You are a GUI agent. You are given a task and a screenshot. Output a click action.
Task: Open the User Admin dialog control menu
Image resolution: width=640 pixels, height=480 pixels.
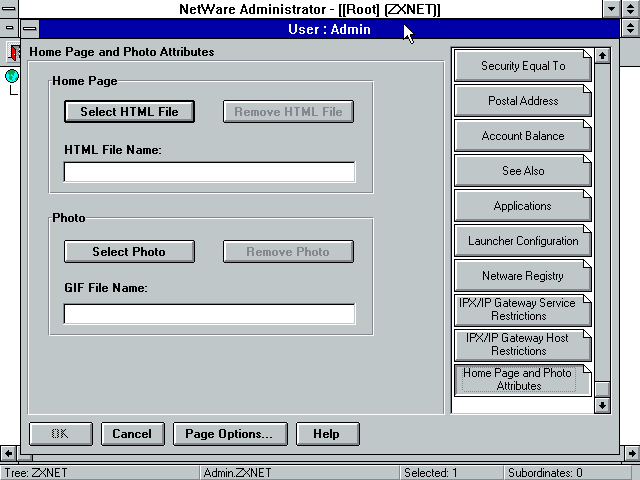pyautogui.click(x=29, y=29)
